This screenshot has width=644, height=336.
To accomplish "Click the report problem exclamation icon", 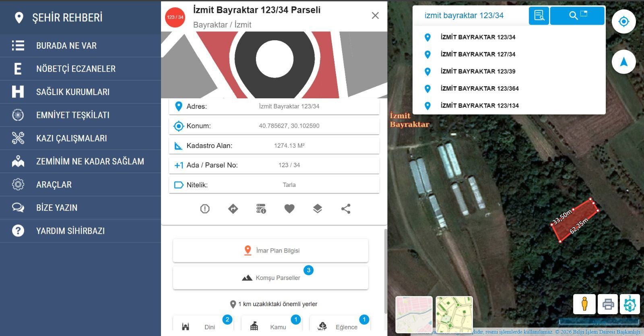I will [205, 209].
